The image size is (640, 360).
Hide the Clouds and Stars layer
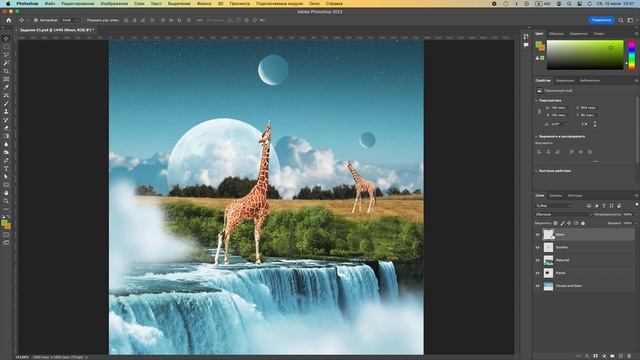coord(538,286)
